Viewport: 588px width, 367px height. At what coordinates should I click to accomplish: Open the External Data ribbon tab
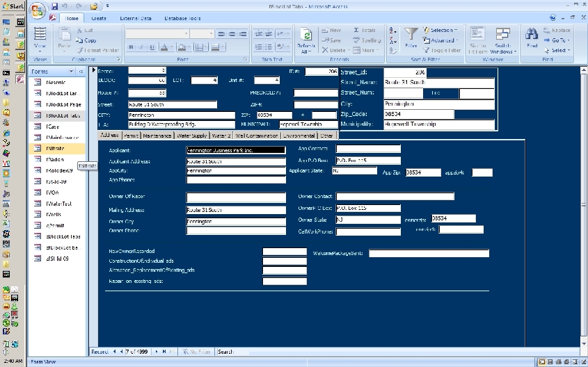(135, 18)
